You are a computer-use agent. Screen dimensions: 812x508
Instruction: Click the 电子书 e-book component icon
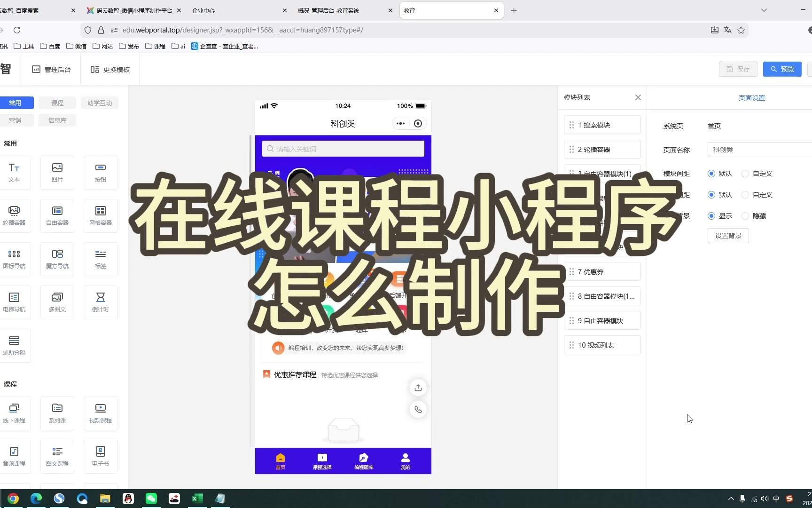[x=101, y=456]
